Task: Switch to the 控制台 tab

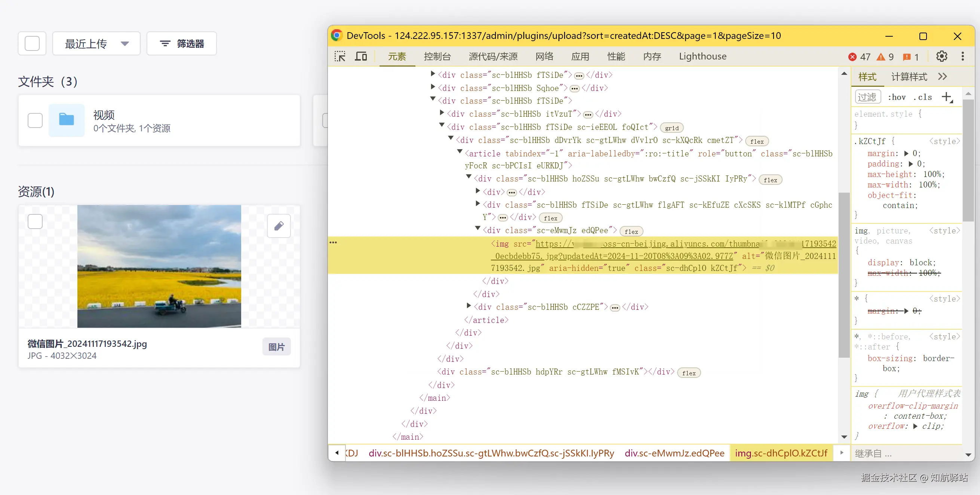Action: [x=437, y=56]
